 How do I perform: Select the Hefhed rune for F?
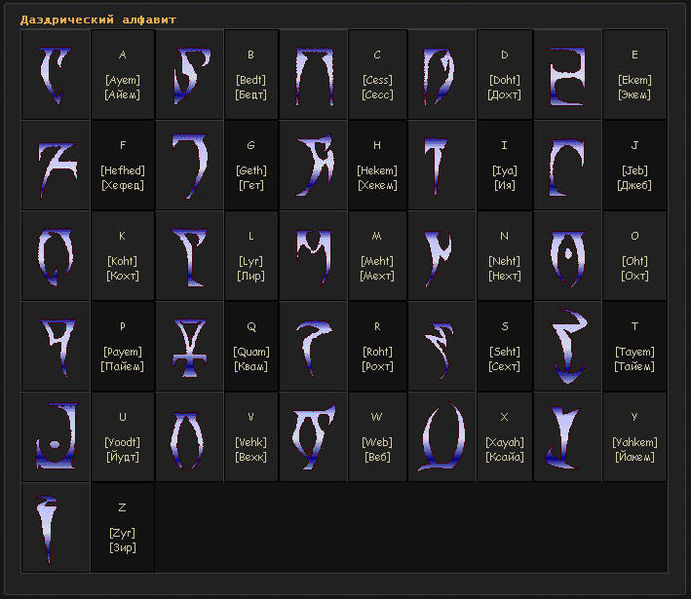tap(55, 165)
